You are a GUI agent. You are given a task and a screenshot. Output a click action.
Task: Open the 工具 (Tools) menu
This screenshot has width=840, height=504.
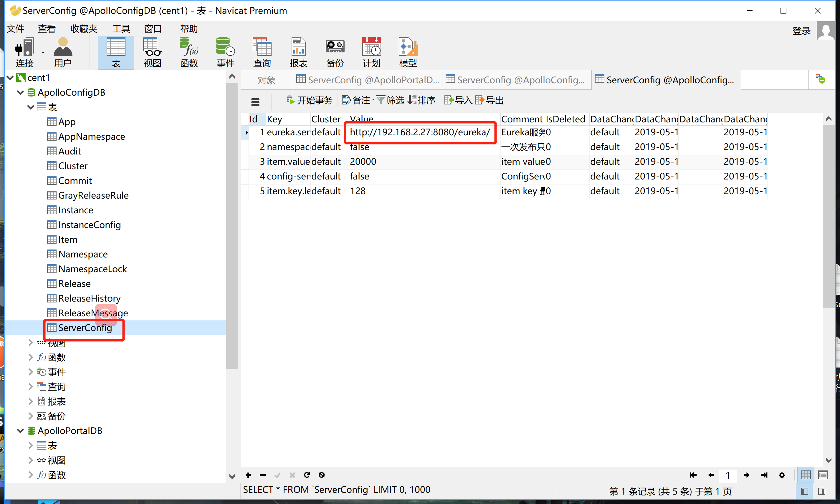point(121,29)
